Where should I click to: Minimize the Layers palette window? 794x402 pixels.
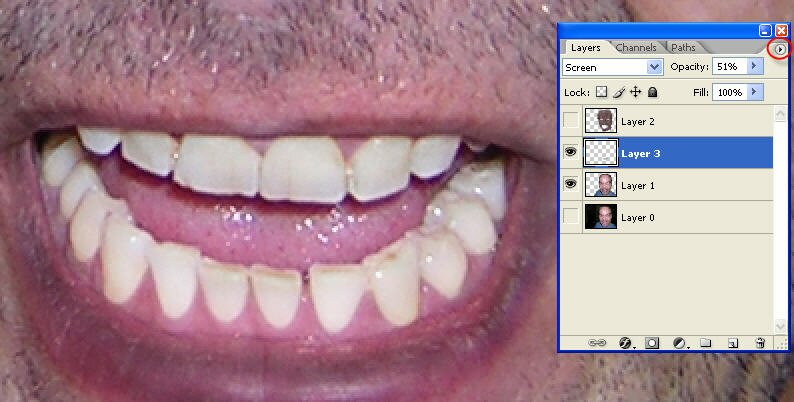pos(765,31)
